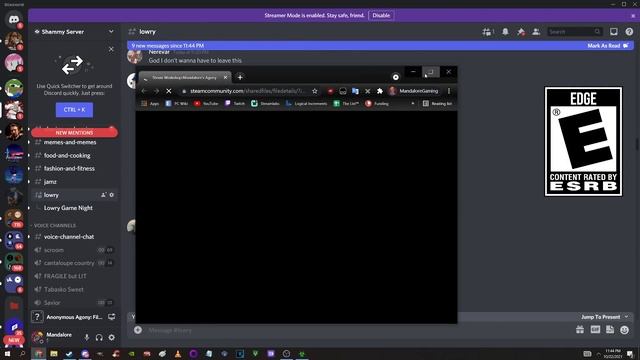The height and width of the screenshot is (360, 640).
Task: Open the Twitch bookmark
Action: [235, 104]
